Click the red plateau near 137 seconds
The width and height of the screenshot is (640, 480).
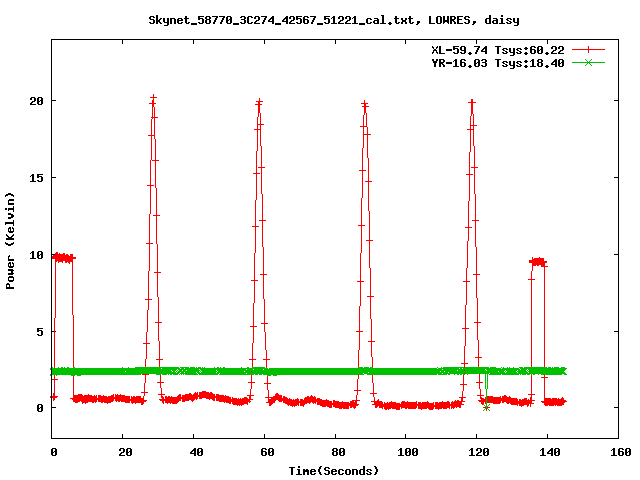[x=538, y=262]
